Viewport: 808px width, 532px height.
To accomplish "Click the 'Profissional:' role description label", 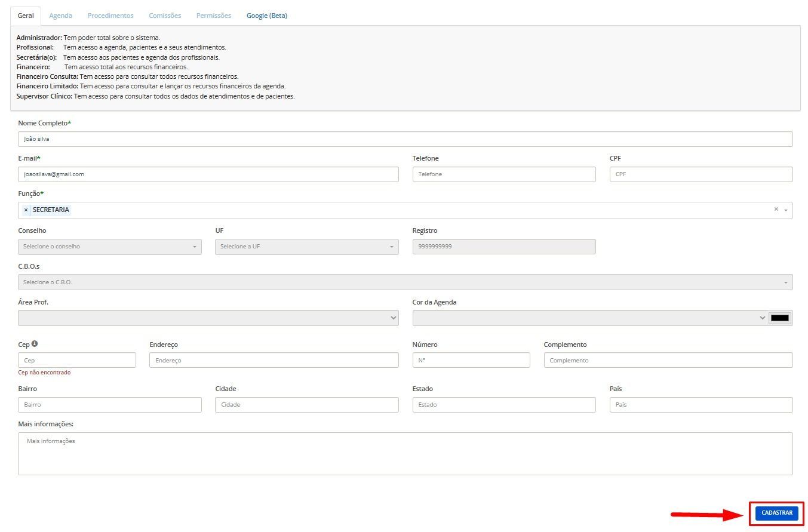I will [35, 47].
